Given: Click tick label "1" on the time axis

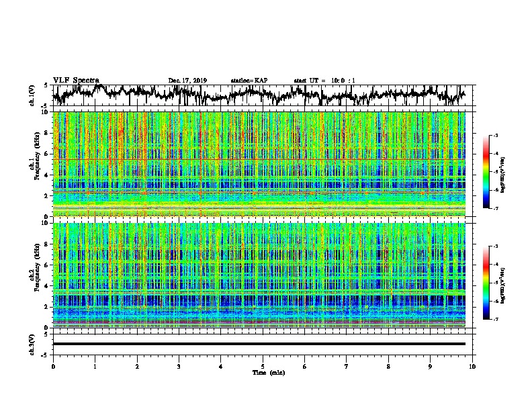Looking at the screenshot, I should pyautogui.click(x=95, y=367).
